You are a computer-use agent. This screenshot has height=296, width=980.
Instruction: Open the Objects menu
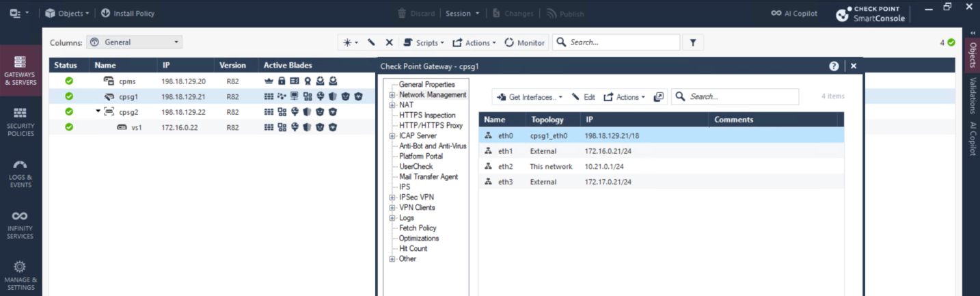click(x=66, y=13)
